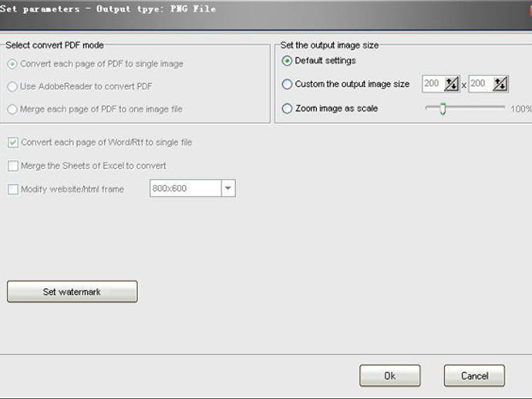Click the 'Select convert PDF mode' group label
Image resolution: width=532 pixels, height=399 pixels.
click(55, 45)
